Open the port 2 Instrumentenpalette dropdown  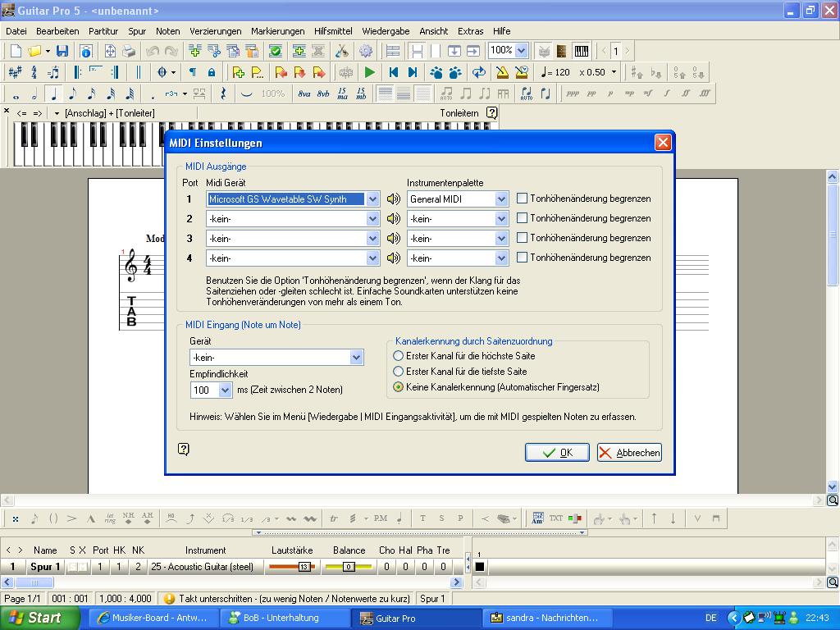coord(501,218)
